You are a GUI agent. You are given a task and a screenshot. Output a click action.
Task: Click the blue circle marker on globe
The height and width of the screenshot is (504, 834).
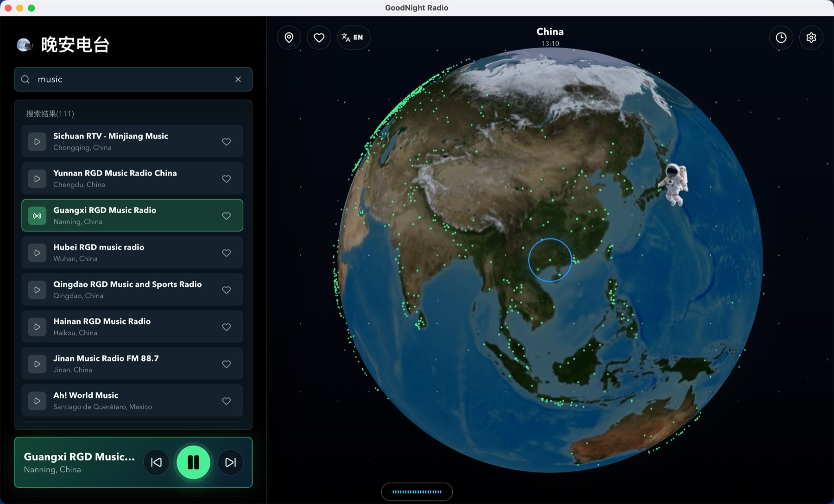click(x=550, y=260)
